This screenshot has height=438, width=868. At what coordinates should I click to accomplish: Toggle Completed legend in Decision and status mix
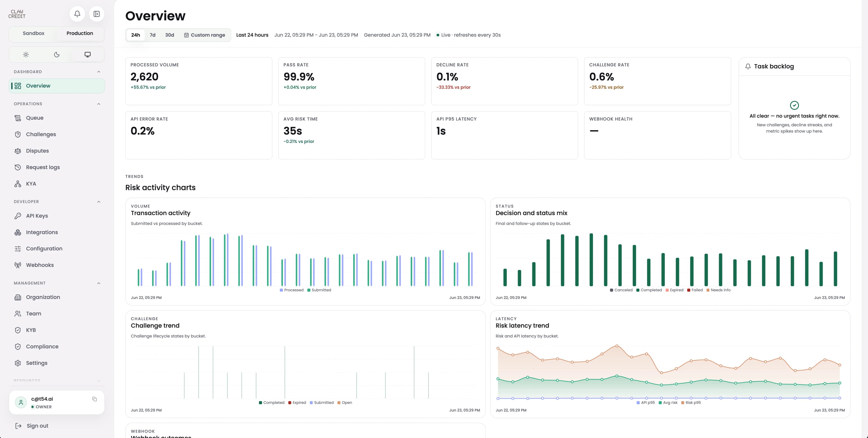649,290
